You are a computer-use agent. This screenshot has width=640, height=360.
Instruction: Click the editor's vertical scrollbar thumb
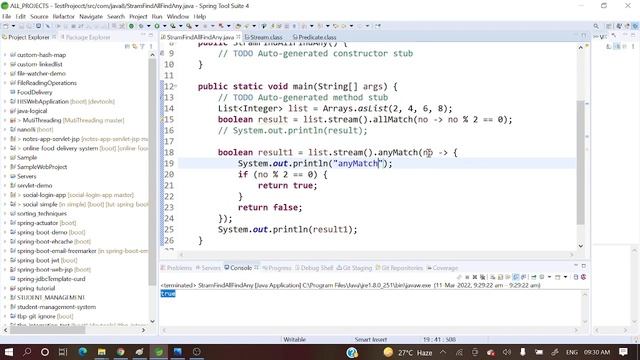coord(580,162)
